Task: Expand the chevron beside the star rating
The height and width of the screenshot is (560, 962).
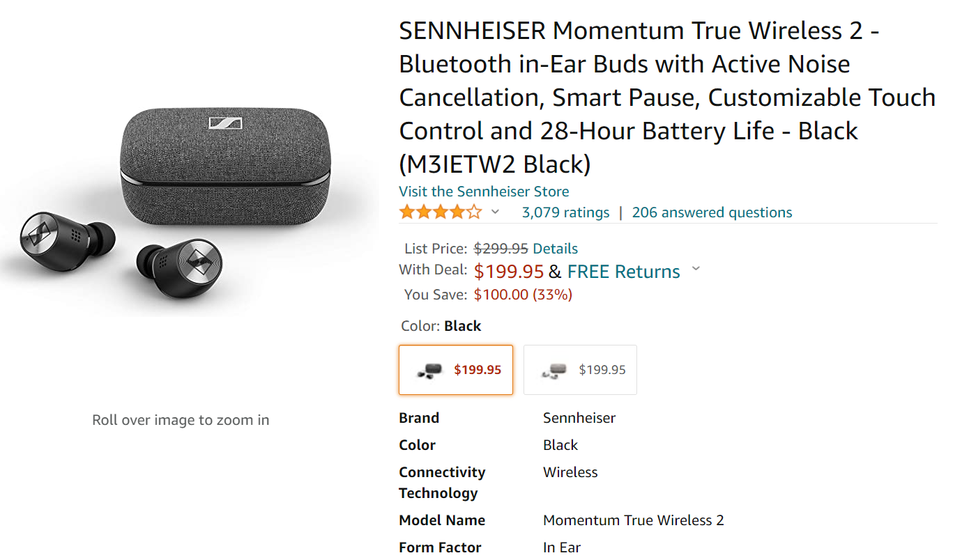Action: point(494,211)
